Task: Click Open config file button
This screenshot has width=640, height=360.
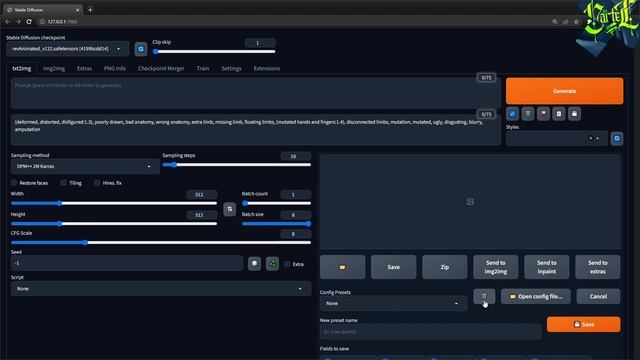Action: click(536, 296)
